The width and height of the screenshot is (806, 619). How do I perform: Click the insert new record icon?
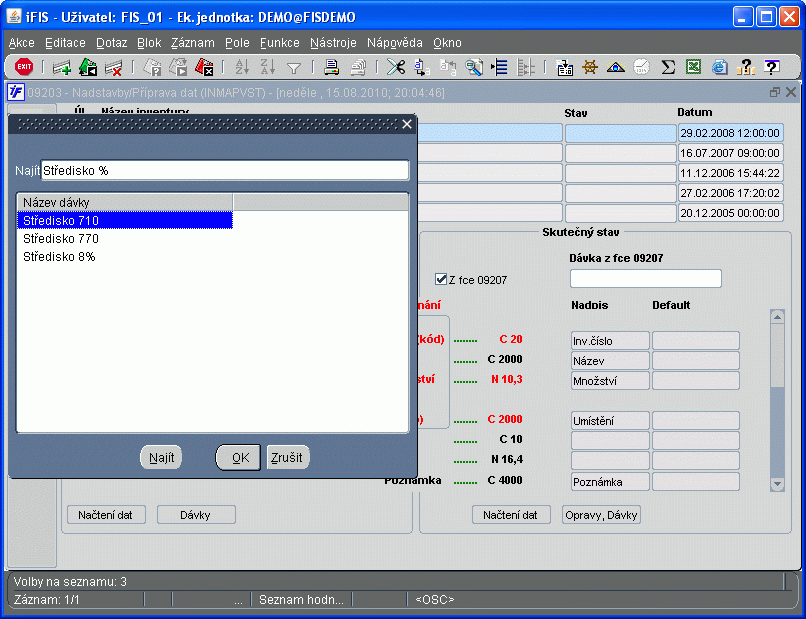62,67
